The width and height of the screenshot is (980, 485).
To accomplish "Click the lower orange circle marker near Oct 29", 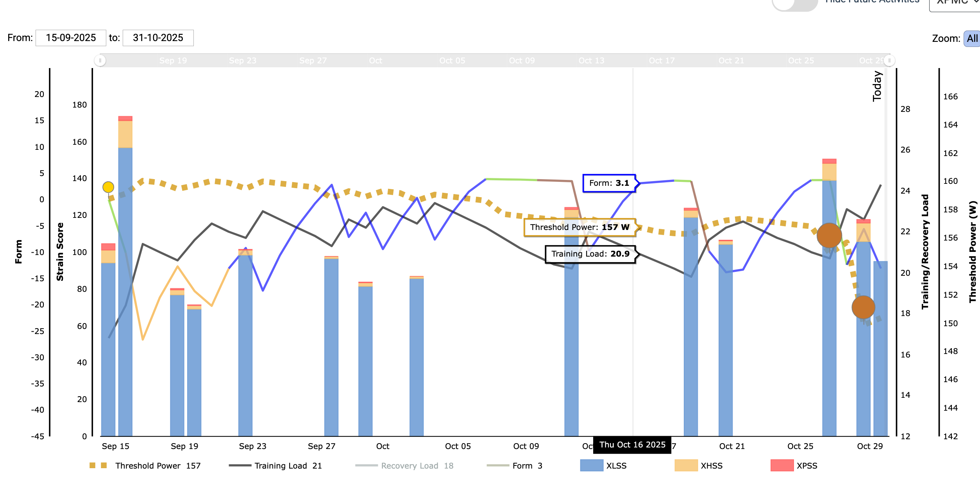I will pyautogui.click(x=863, y=307).
